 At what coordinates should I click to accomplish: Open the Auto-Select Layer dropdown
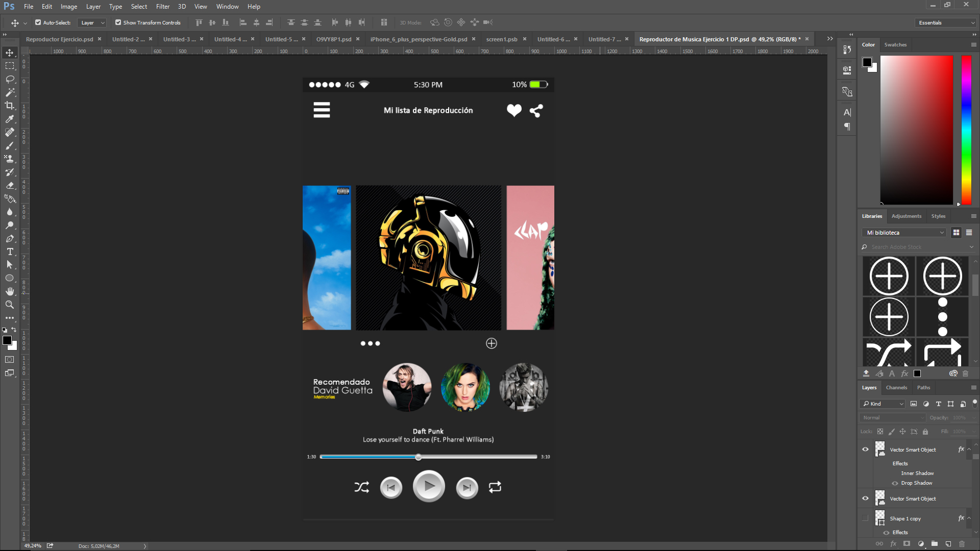pyautogui.click(x=92, y=22)
